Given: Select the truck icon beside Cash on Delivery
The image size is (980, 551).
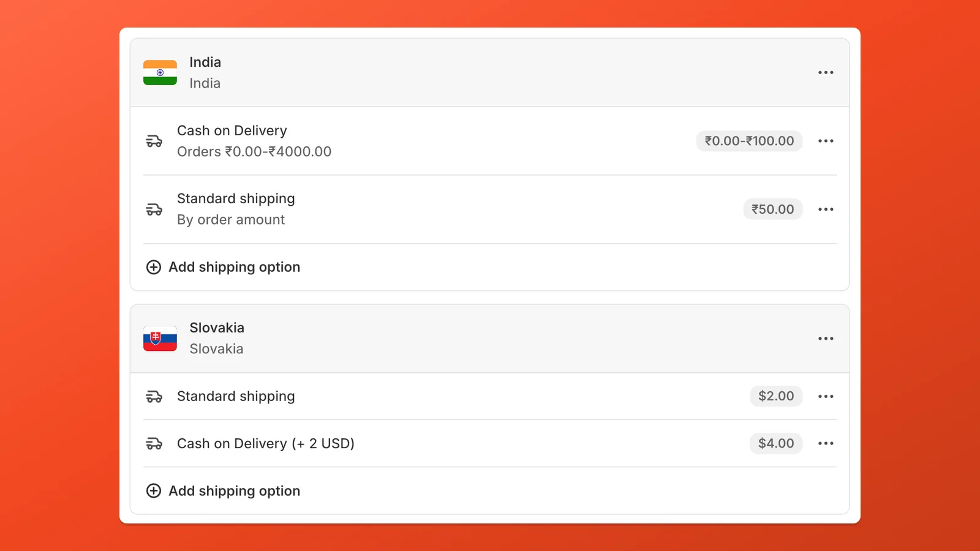Looking at the screenshot, I should pyautogui.click(x=154, y=141).
